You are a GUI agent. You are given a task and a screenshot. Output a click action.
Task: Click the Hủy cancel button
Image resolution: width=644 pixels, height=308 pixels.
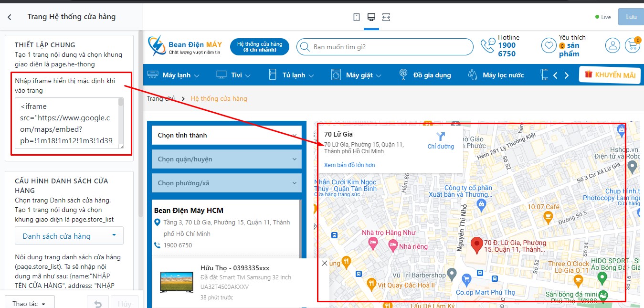(x=125, y=304)
